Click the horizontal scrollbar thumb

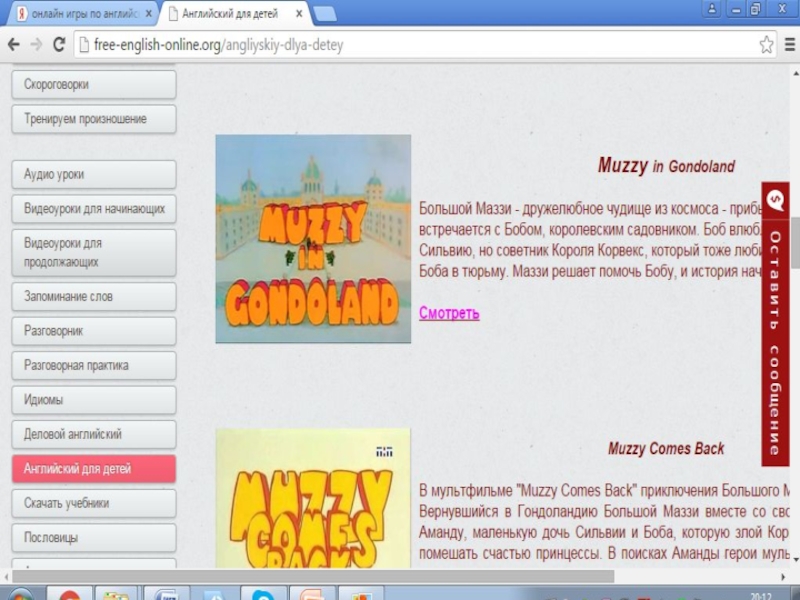[313, 577]
